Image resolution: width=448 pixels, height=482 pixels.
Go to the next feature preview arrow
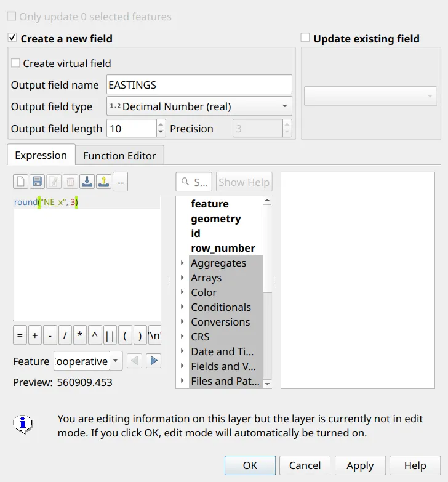click(x=154, y=361)
